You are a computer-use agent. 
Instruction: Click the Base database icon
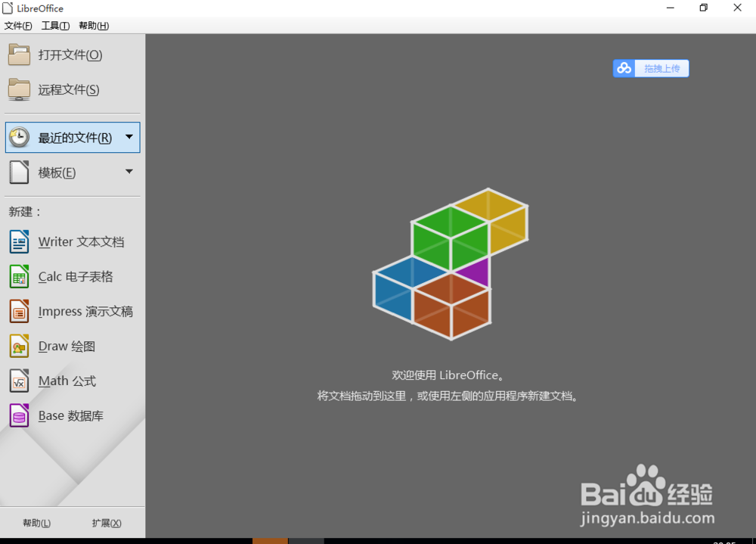20,415
